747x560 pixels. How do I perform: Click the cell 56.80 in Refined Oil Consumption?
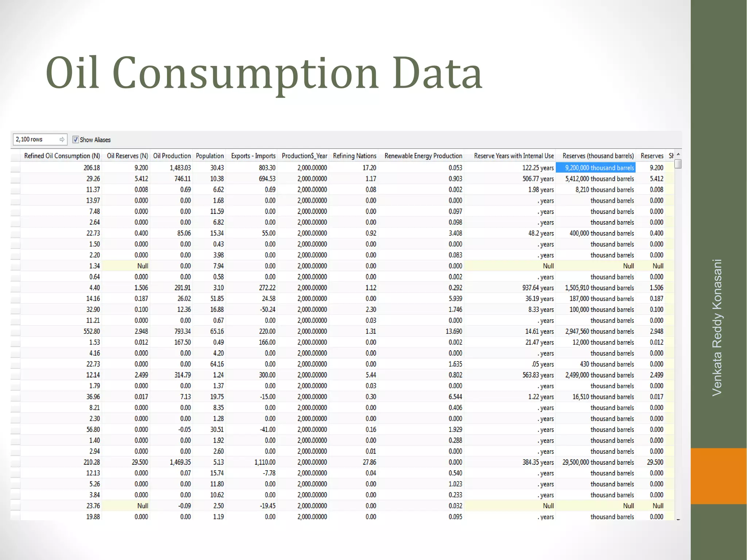(61, 429)
